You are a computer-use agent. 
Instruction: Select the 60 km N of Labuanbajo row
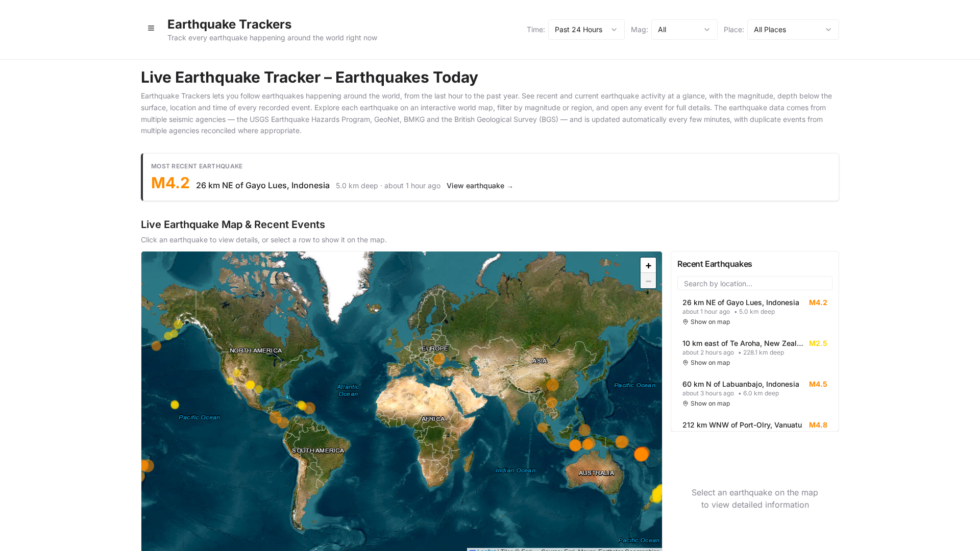pos(754,393)
